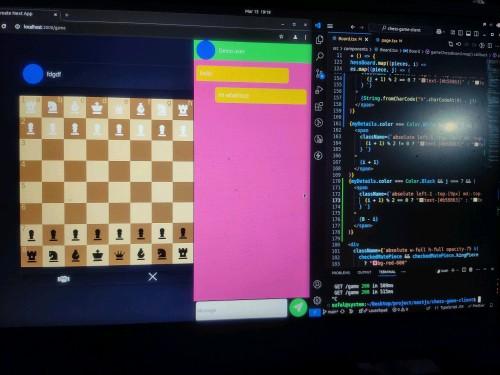Reload the localhost page
Viewport: 500px width, 375px height.
[3, 26]
